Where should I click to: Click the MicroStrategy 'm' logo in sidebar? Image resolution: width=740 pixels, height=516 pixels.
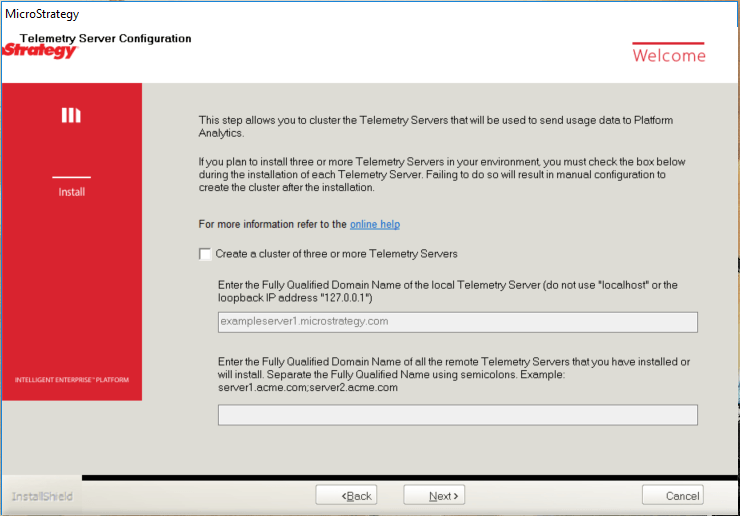pyautogui.click(x=71, y=116)
